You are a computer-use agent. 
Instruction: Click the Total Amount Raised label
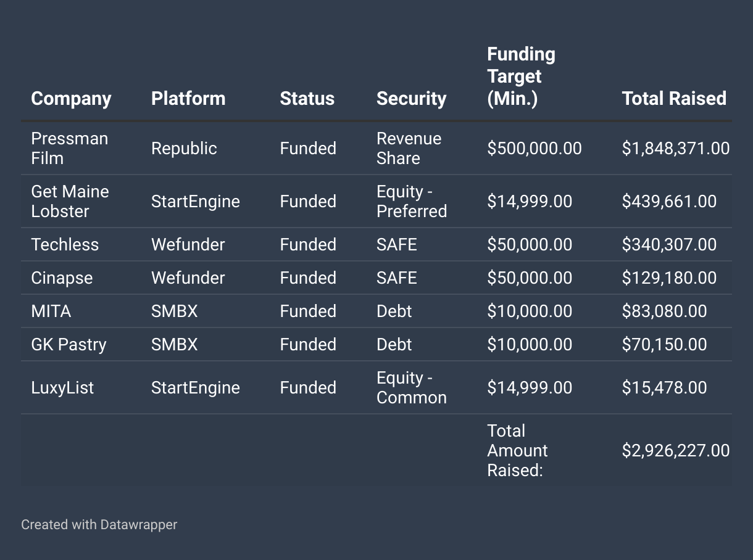point(517,450)
